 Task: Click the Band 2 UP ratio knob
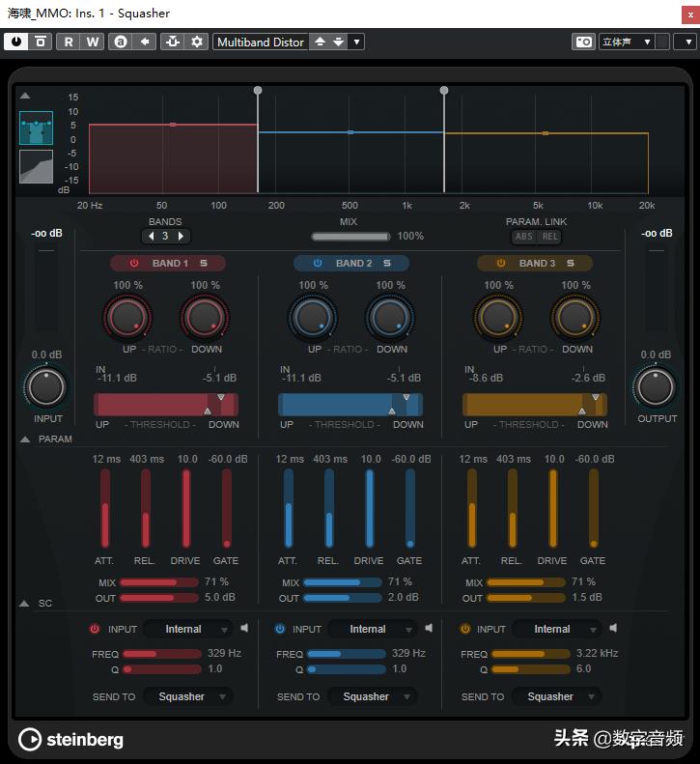click(x=312, y=318)
